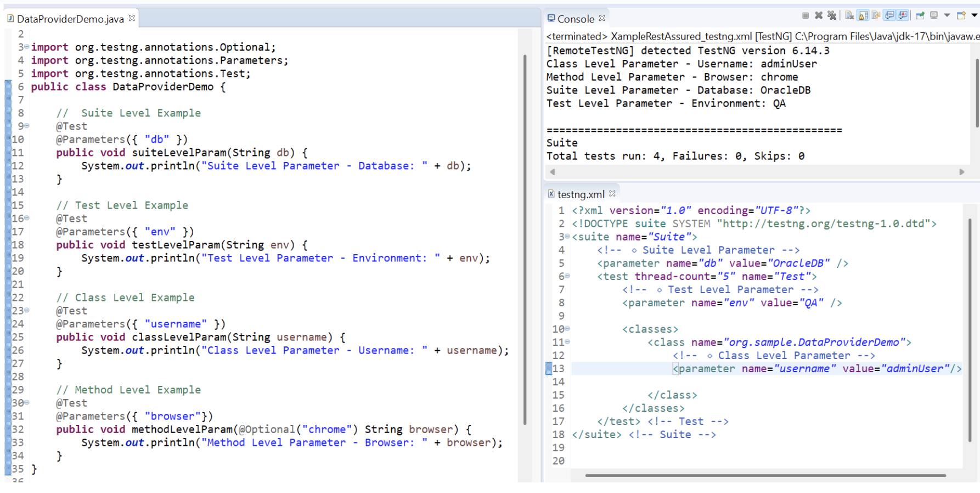Viewport: 980px width, 493px height.
Task: Toggle Show Console When Standard Out Changes
Action: pyautogui.click(x=890, y=15)
